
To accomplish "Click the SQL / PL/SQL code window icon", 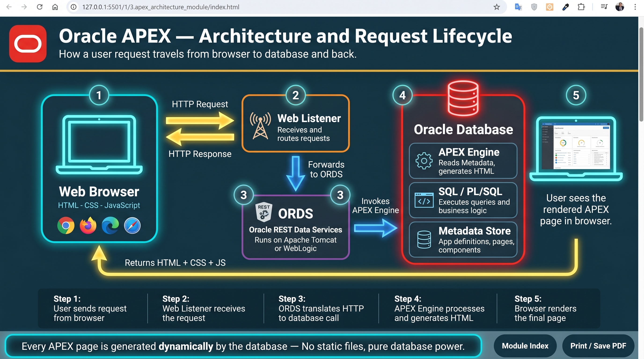I will (x=424, y=200).
